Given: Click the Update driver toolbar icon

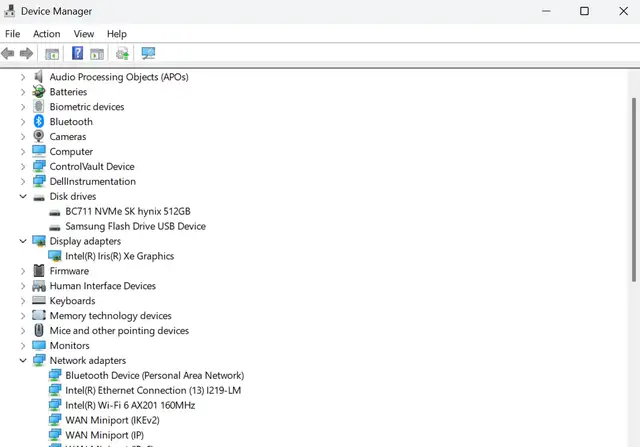Looking at the screenshot, I should 122,53.
